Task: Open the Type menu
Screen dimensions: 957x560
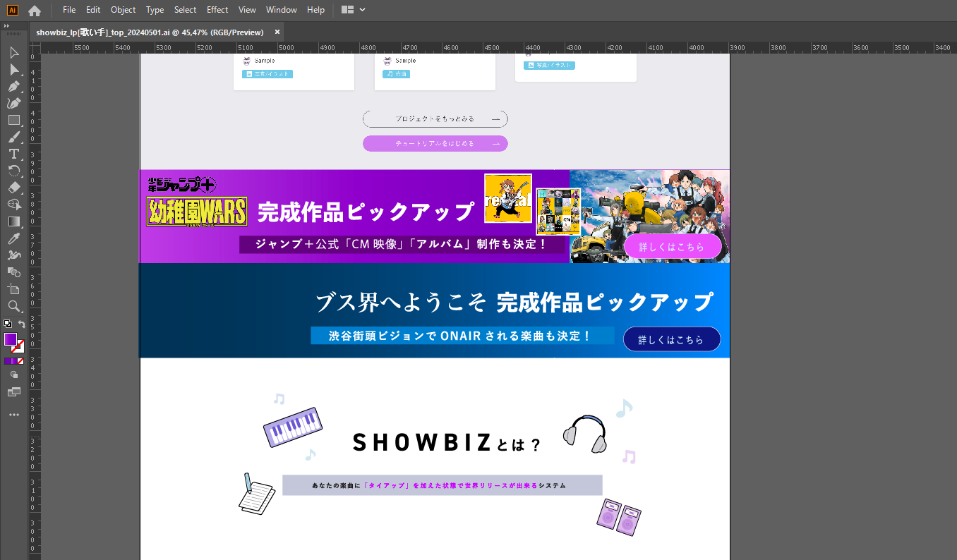Action: pos(155,10)
